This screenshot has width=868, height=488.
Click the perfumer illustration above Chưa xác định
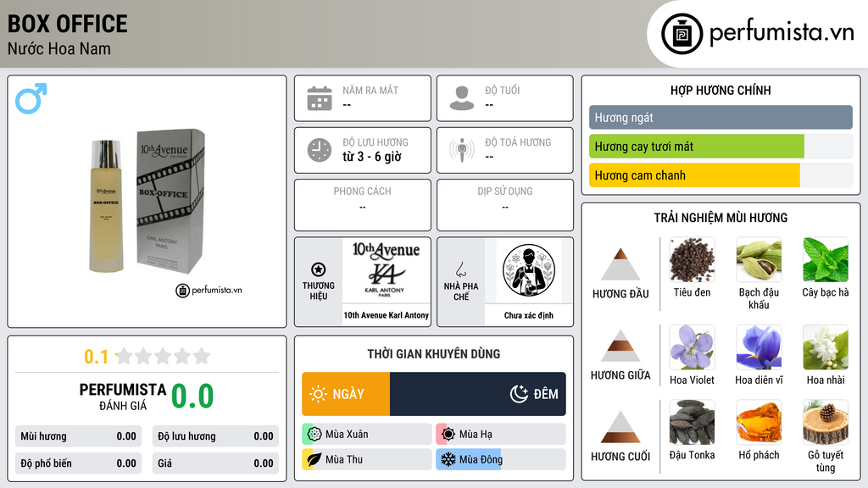pyautogui.click(x=529, y=270)
